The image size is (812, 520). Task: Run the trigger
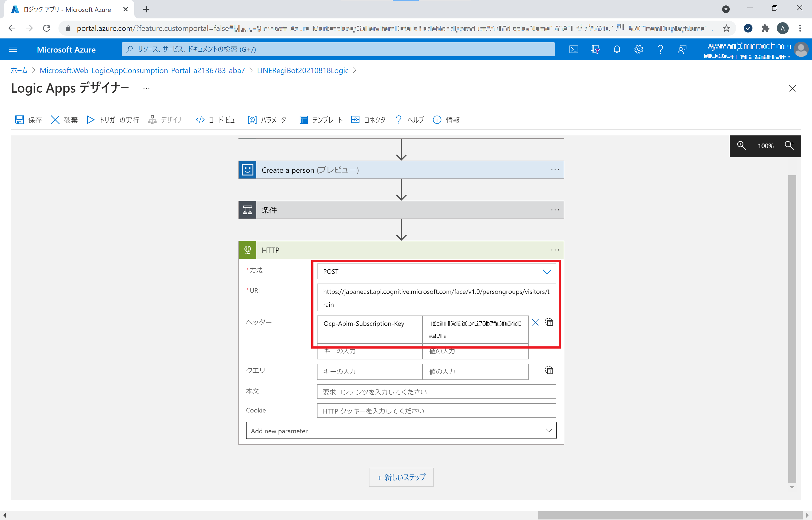[x=112, y=120]
